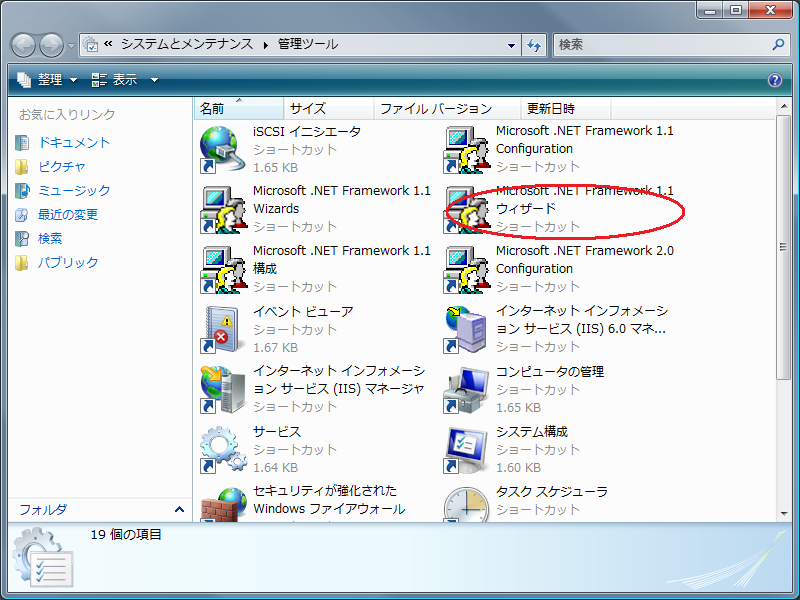Open the 最近の変更 favorite link
This screenshot has height=600, width=800.
tap(68, 215)
